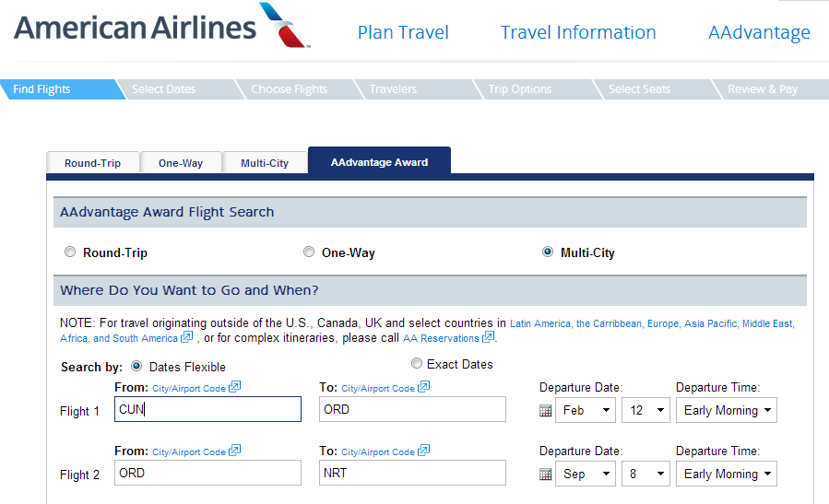
Task: Open calendar icon for Flight 1 departure
Action: [x=545, y=411]
